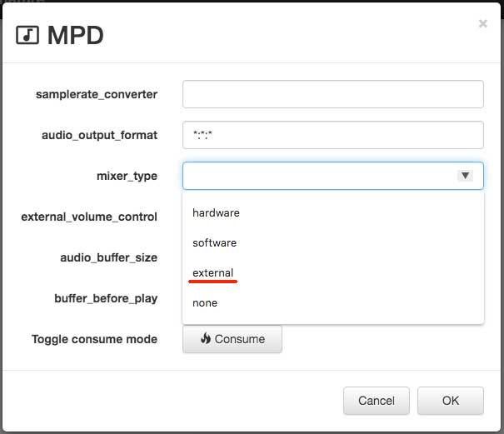Select hardware from the mixer list
Image resolution: width=504 pixels, height=434 pixels.
216,212
